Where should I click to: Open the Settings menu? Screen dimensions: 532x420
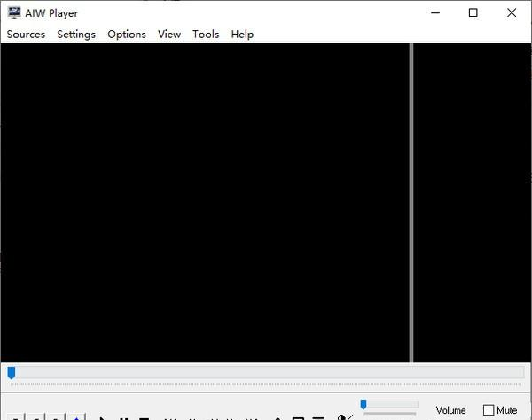click(76, 35)
